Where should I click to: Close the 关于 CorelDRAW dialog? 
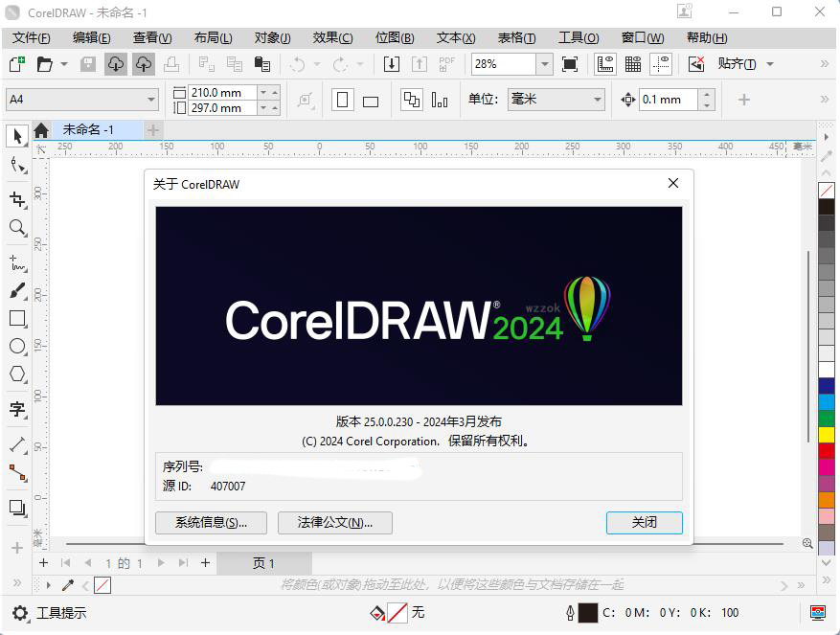(673, 183)
